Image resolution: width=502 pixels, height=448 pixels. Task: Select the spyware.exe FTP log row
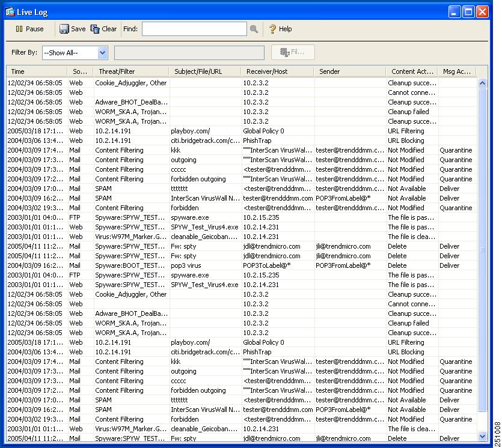pos(192,217)
